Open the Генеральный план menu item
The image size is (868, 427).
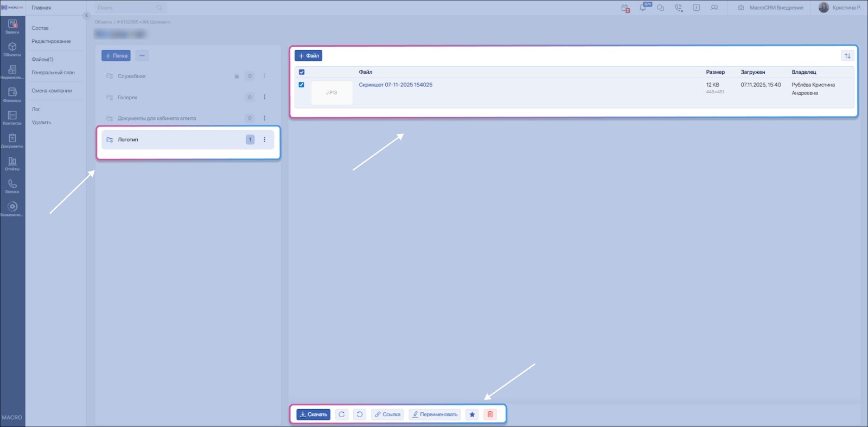[53, 73]
